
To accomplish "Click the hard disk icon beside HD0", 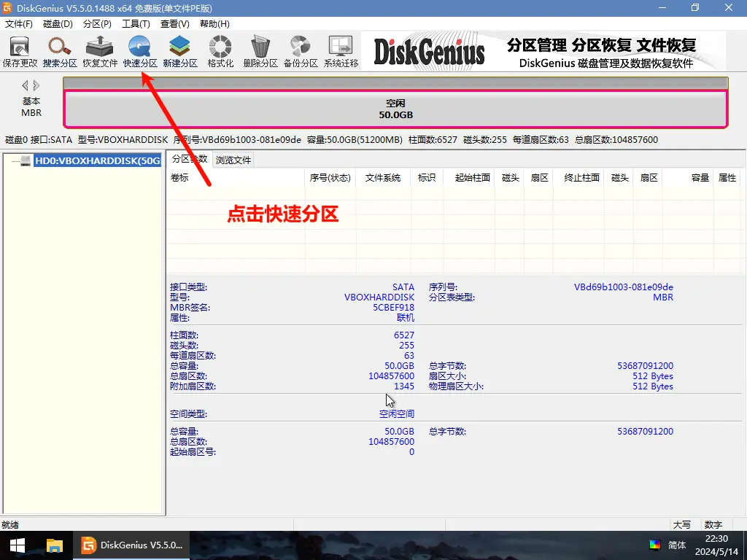I will coord(26,161).
